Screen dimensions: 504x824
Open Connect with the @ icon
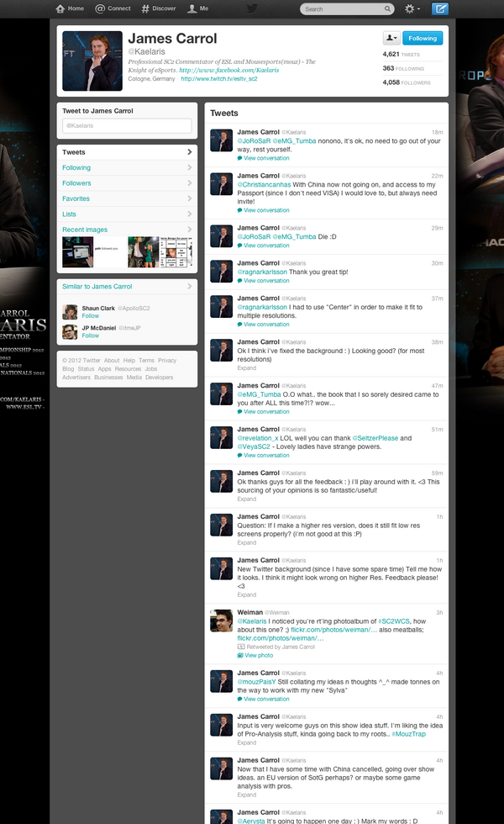[113, 8]
